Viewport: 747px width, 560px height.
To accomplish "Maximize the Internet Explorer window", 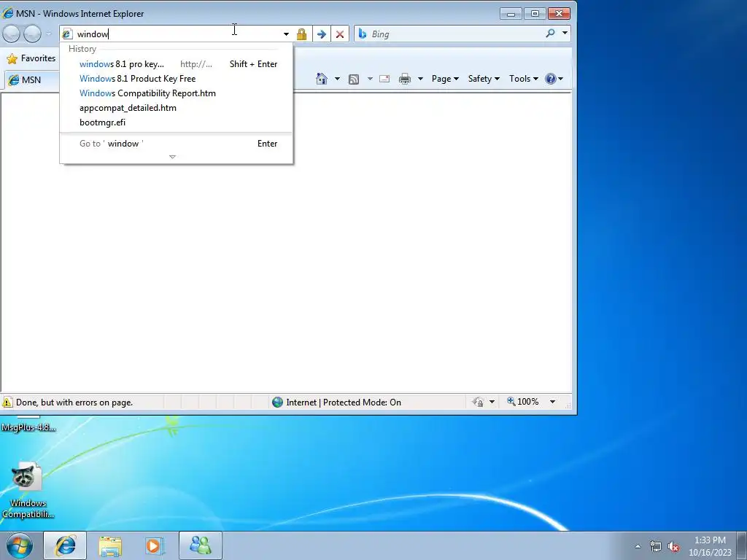I will click(x=535, y=13).
